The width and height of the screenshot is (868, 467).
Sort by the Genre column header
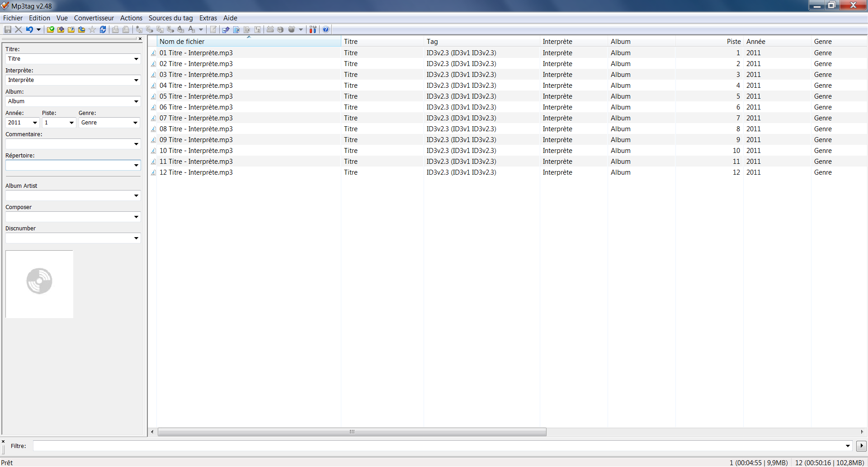pyautogui.click(x=839, y=41)
